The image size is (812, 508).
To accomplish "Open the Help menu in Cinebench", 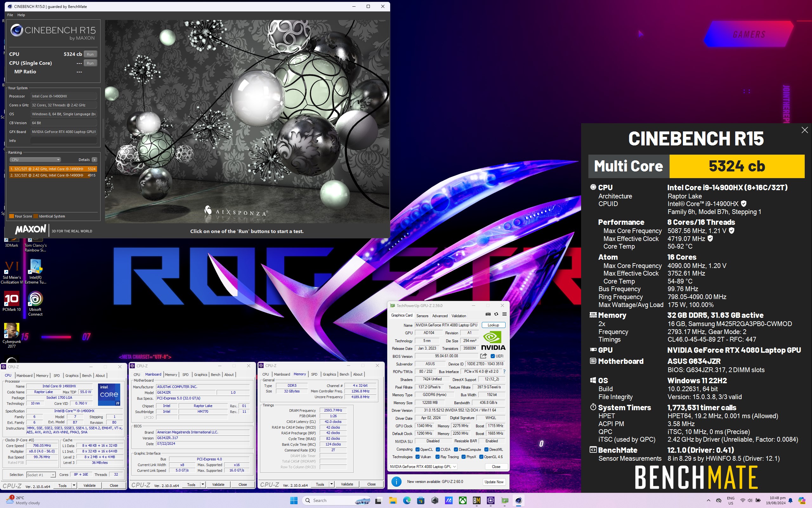I will tap(21, 15).
